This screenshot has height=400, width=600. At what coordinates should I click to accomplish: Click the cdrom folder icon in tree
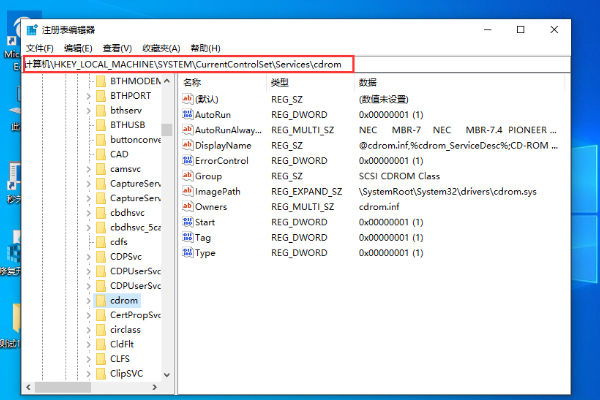tap(101, 300)
